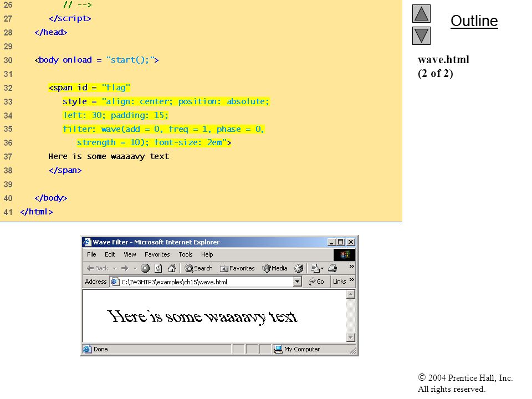This screenshot has height=399, width=532.
Task: Click the Mail icon in the toolbar
Action: pyautogui.click(x=317, y=268)
